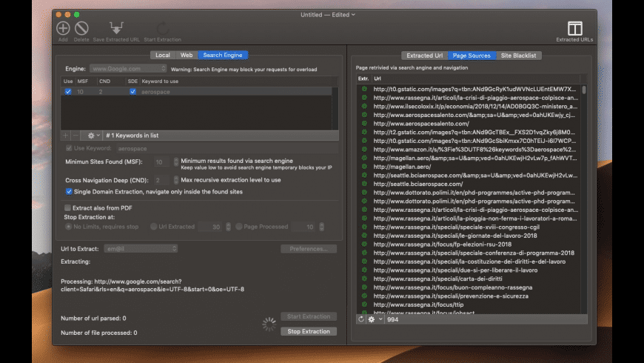Image resolution: width=644 pixels, height=363 pixels.
Task: Click green icon beside amazon.it URL row
Action: [x=364, y=149]
